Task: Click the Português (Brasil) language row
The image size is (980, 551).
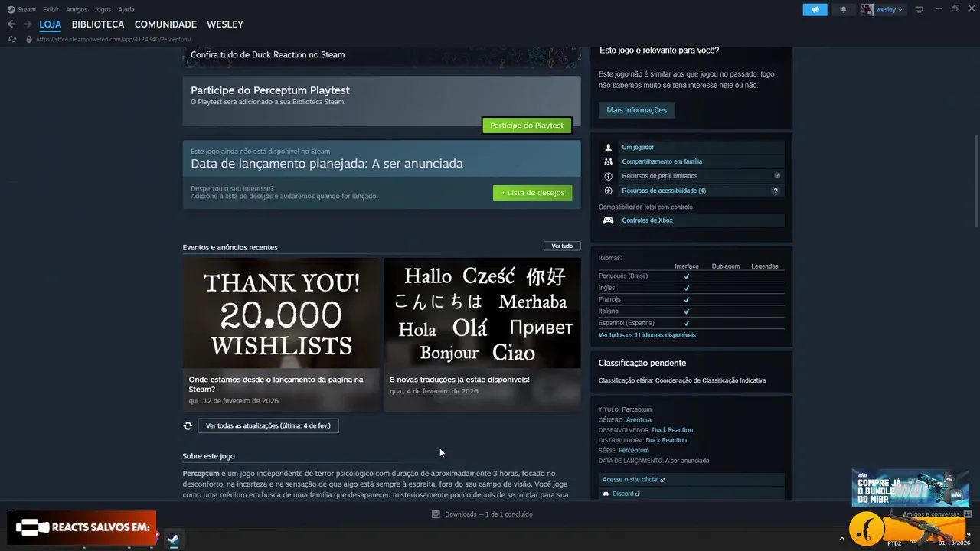Action: point(691,276)
